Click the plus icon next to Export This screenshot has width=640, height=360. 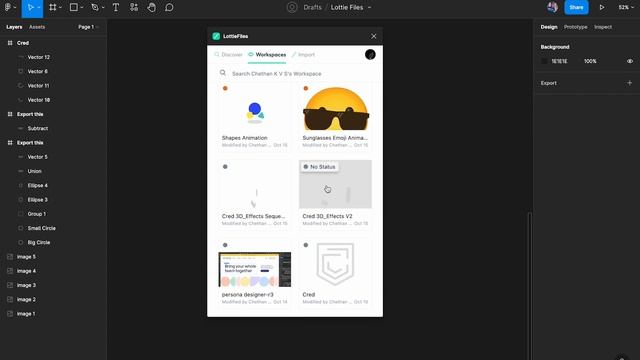coord(629,83)
